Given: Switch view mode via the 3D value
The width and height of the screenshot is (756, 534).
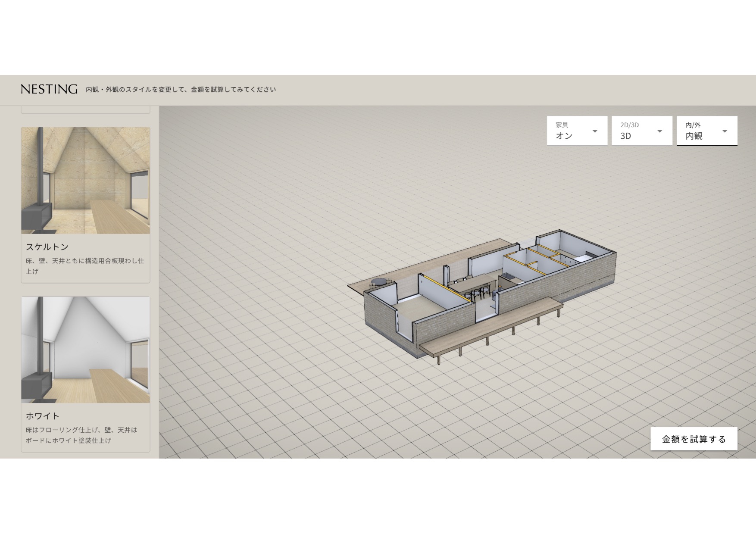Looking at the screenshot, I should pyautogui.click(x=625, y=136).
